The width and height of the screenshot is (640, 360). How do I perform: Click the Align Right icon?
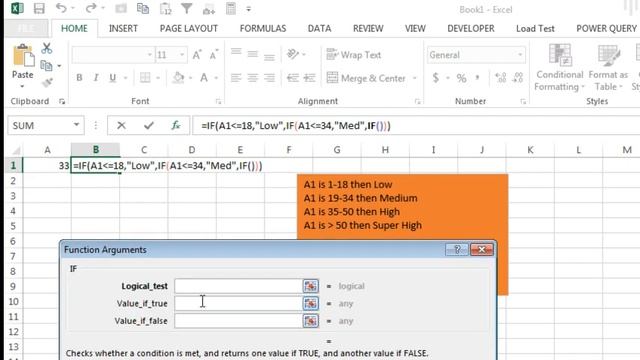click(269, 78)
